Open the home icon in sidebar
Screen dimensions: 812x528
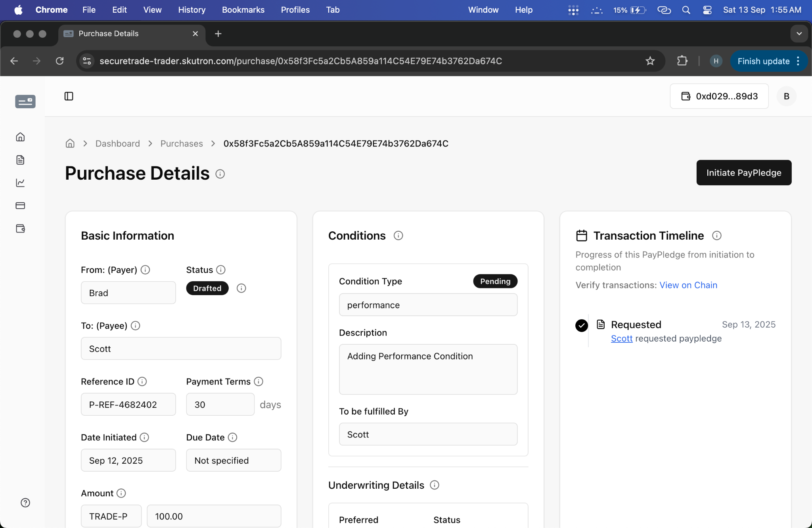(x=20, y=137)
